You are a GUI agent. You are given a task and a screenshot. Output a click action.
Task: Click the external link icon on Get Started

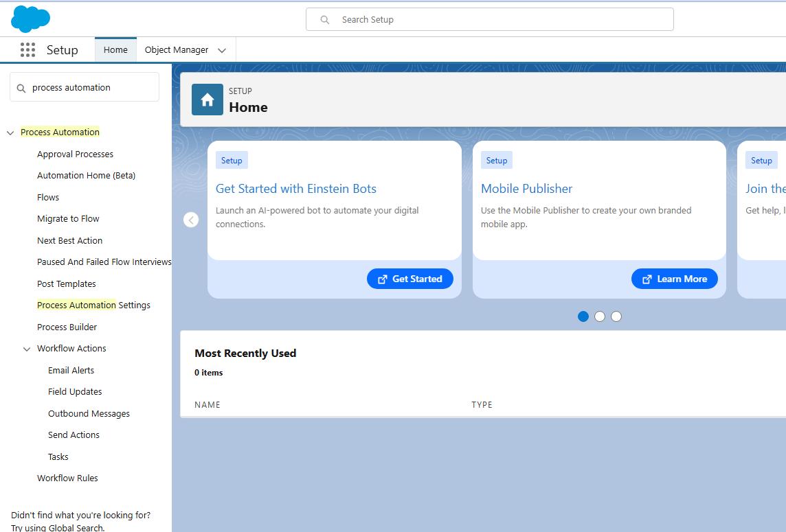[382, 279]
